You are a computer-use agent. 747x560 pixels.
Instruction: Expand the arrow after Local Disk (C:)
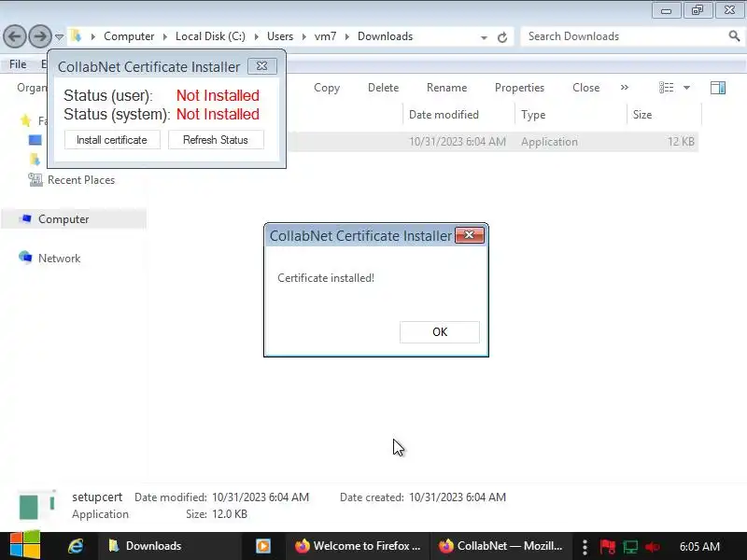tap(256, 36)
